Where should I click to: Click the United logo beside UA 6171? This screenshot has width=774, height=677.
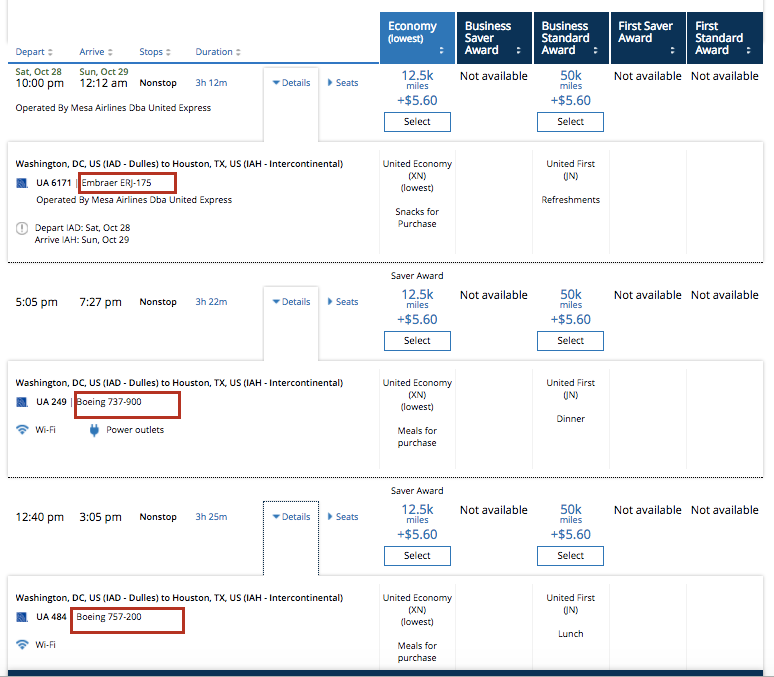pyautogui.click(x=22, y=183)
